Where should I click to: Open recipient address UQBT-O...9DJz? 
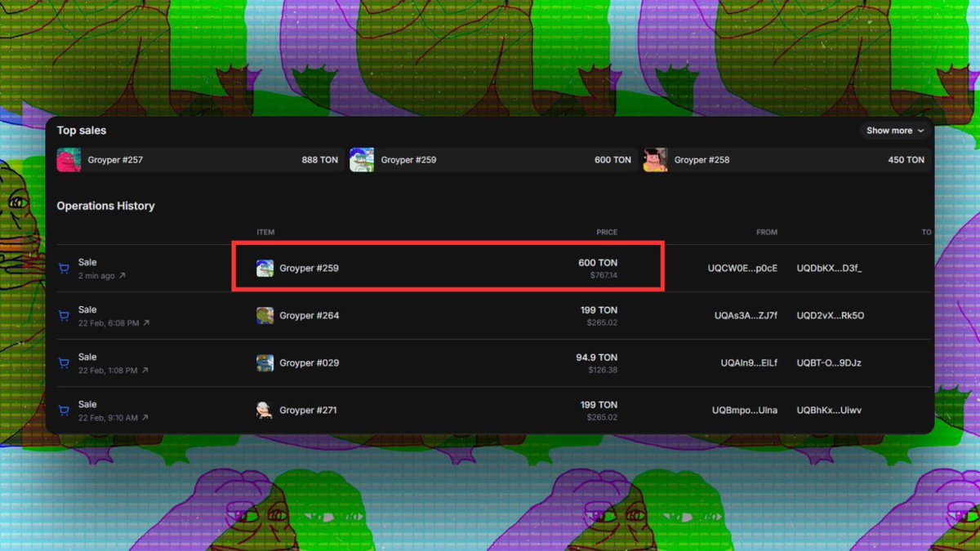click(x=829, y=362)
